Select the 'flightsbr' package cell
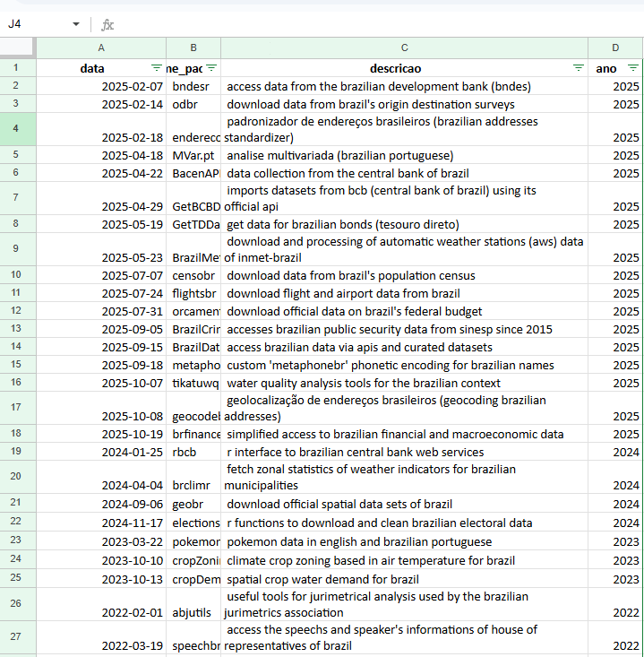Screen dimensions: 644x657 click(x=193, y=293)
